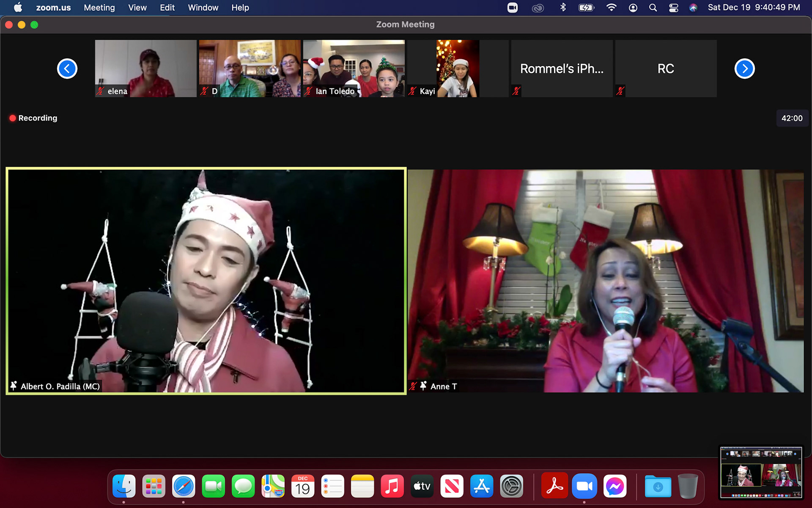
Task: Select Ian Toledo's video thumbnail
Action: click(x=354, y=69)
